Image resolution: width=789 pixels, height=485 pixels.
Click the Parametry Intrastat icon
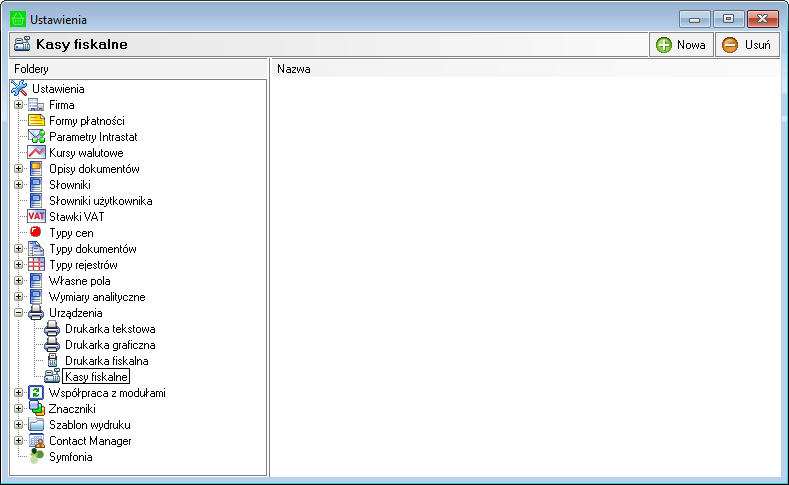coord(37,137)
